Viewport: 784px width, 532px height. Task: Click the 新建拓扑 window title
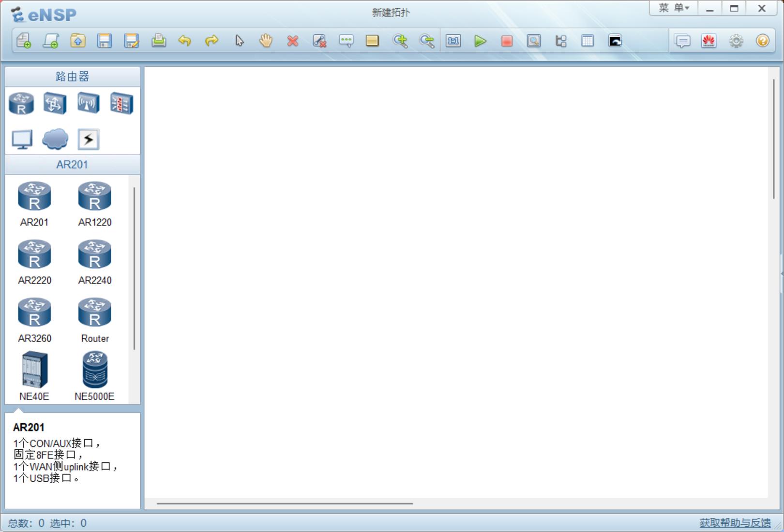[391, 13]
